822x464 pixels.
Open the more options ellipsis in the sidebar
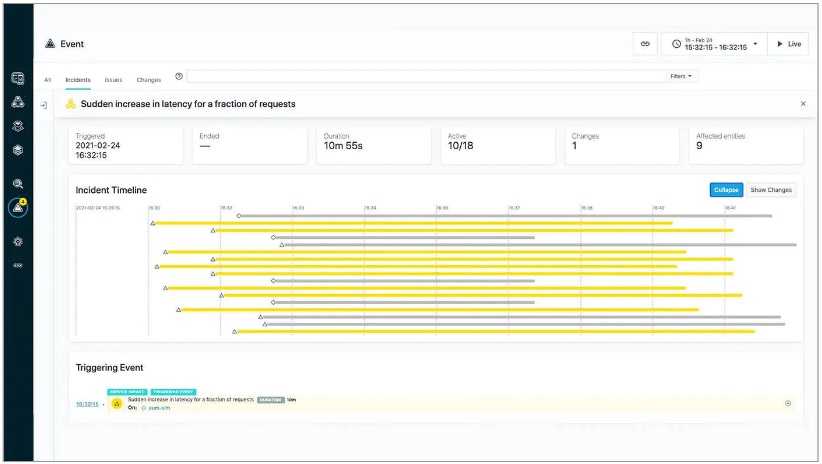[x=18, y=265]
